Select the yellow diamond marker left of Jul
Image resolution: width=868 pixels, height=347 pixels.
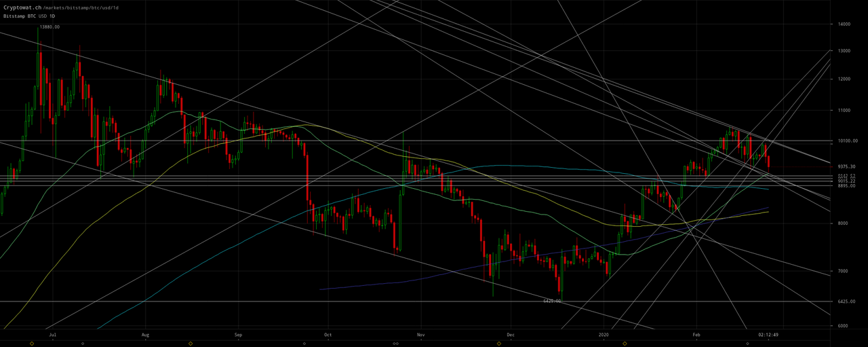[32, 344]
